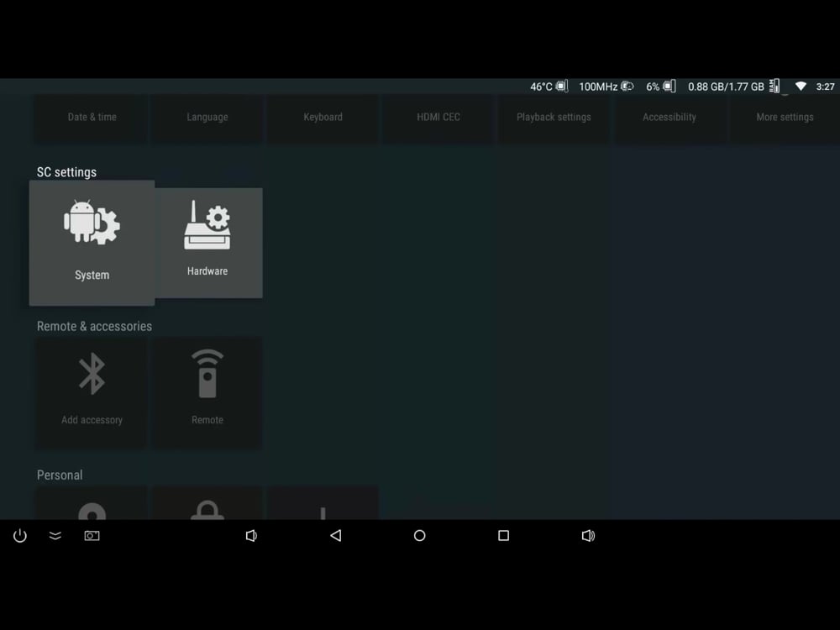Open Accessibility settings
Screen dimensions: 840x630
[669, 118]
